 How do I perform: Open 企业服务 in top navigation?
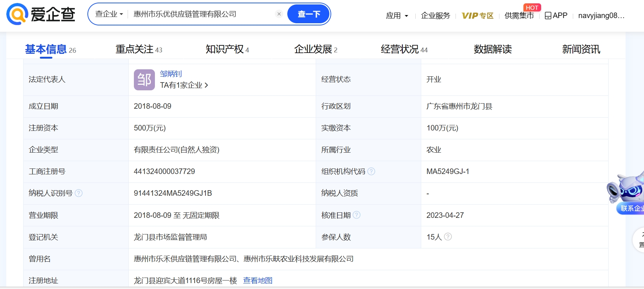[x=436, y=15]
